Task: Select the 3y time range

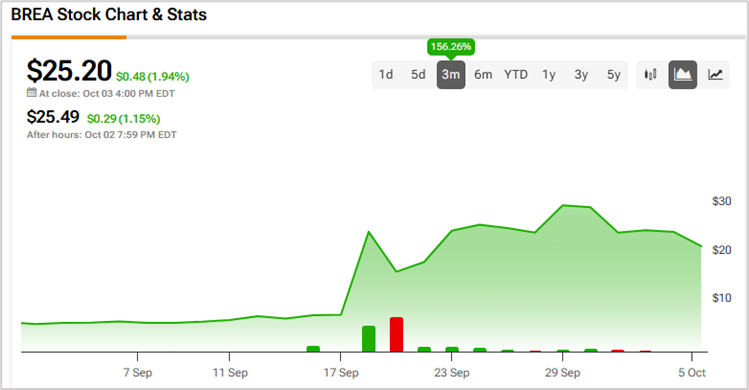Action: 581,75
